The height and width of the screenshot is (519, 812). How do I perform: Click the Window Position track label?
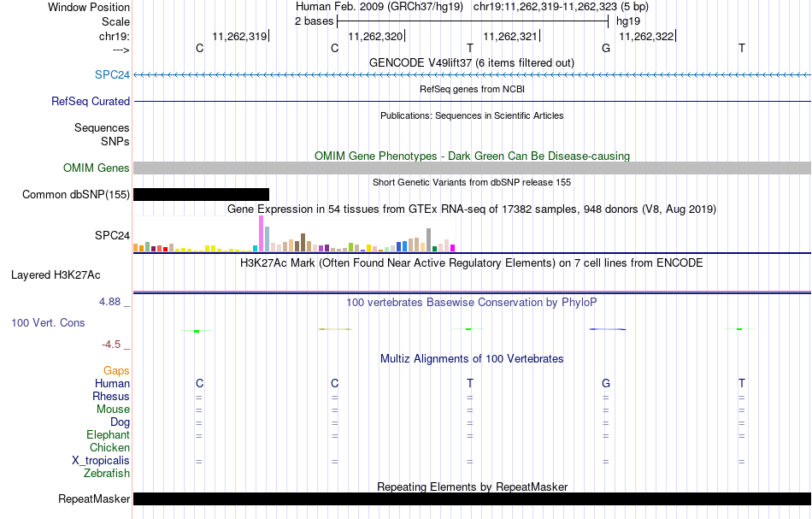89,7
